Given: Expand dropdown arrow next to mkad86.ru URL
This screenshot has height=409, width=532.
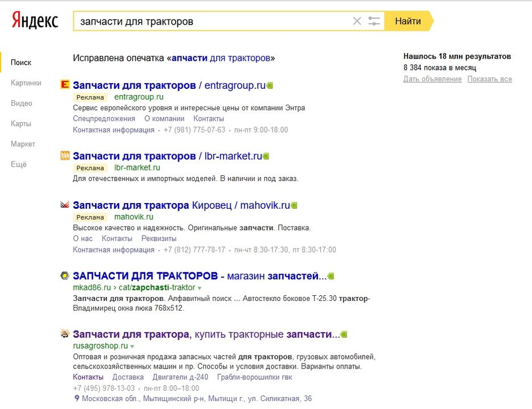Looking at the screenshot, I should (x=200, y=288).
